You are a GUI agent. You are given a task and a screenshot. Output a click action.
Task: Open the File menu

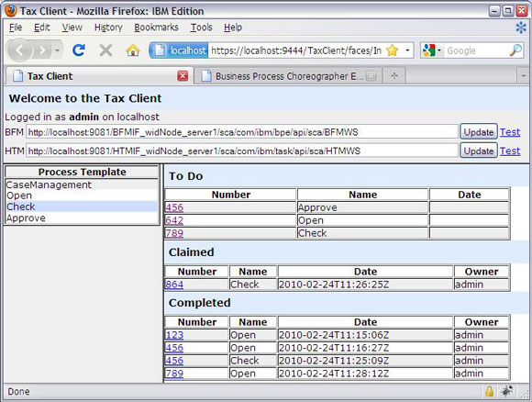pos(16,28)
